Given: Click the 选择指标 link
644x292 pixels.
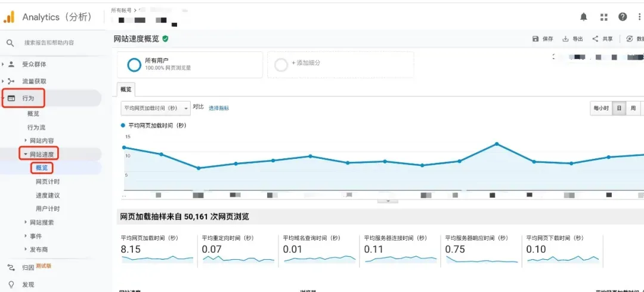Looking at the screenshot, I should tap(219, 108).
